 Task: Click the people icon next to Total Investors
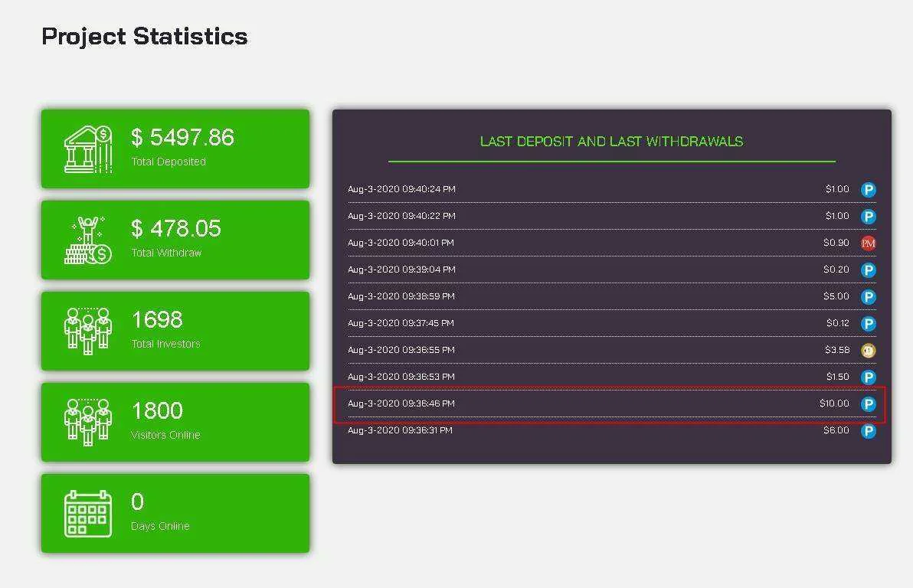(x=88, y=332)
